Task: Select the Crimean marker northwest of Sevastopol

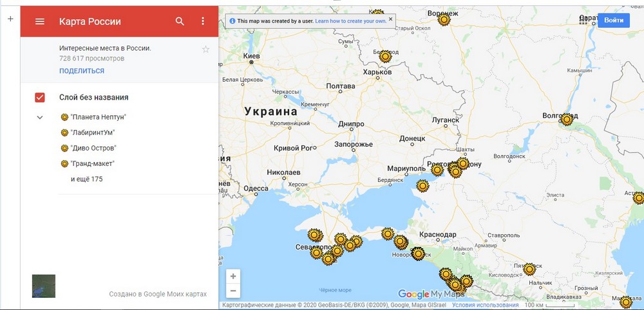Action: click(x=315, y=235)
